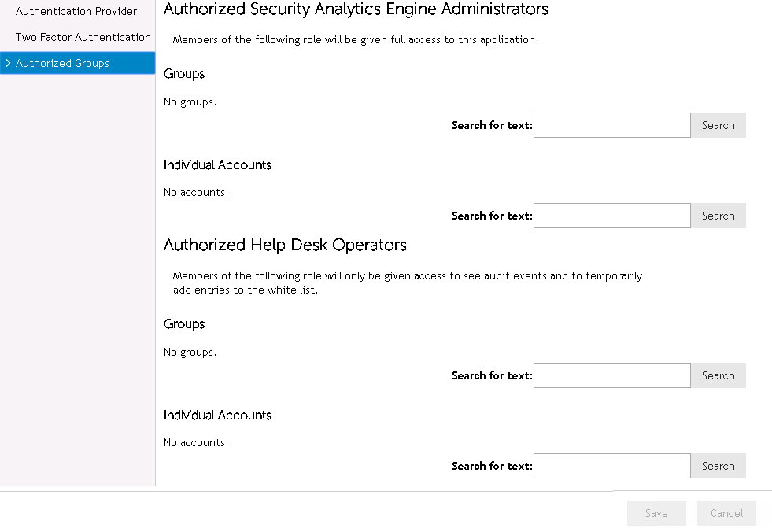Click "No groups." text under Help Desk Operators

pos(190,352)
